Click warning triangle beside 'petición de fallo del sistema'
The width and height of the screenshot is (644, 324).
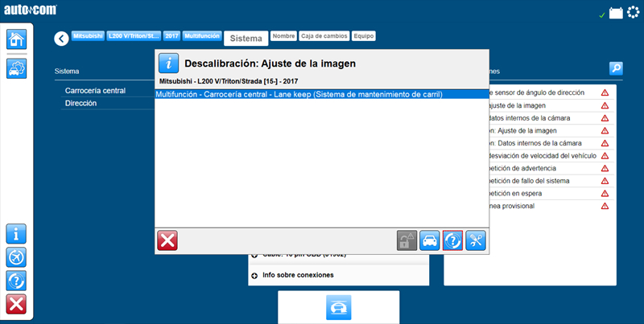(605, 181)
